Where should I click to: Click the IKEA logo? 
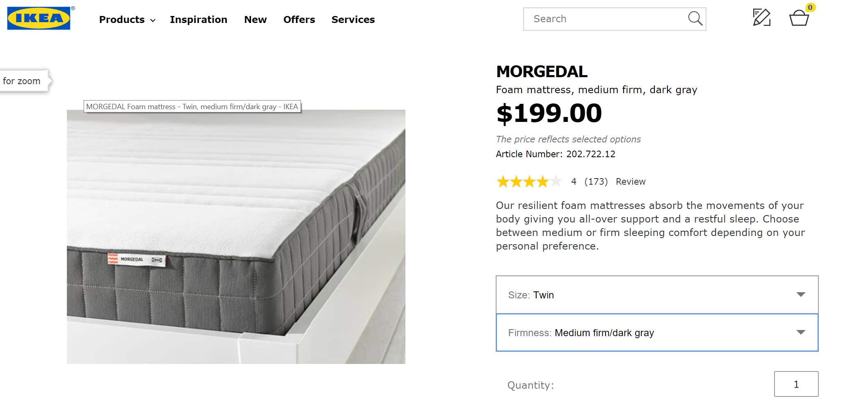tap(39, 18)
